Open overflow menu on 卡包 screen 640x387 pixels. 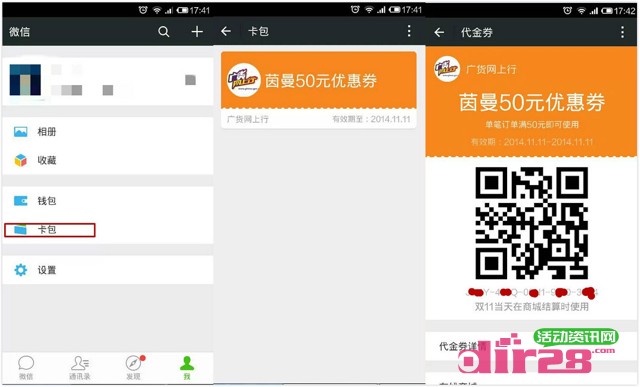click(x=409, y=31)
